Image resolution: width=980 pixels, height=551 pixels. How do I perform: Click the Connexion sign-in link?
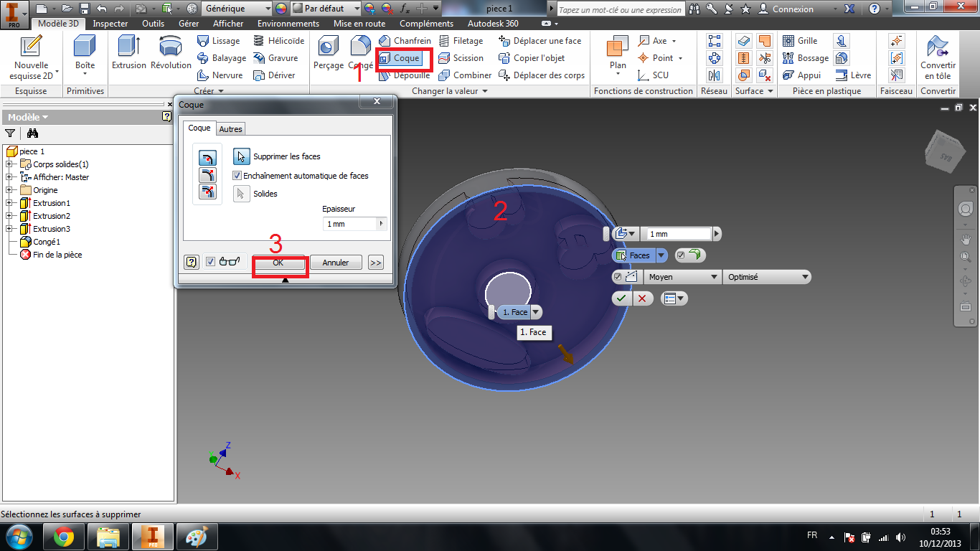(793, 9)
